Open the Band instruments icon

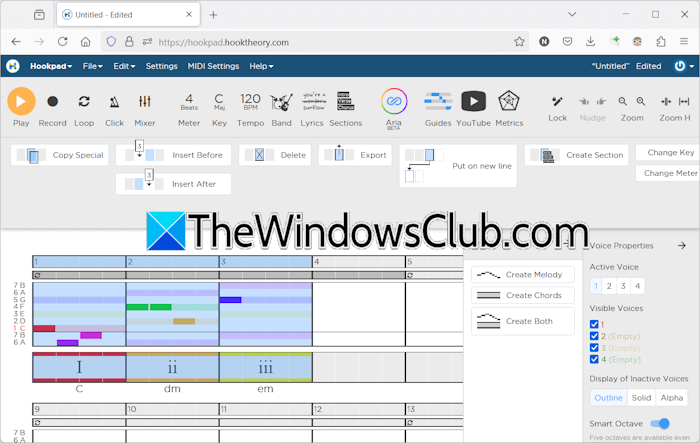(281, 102)
